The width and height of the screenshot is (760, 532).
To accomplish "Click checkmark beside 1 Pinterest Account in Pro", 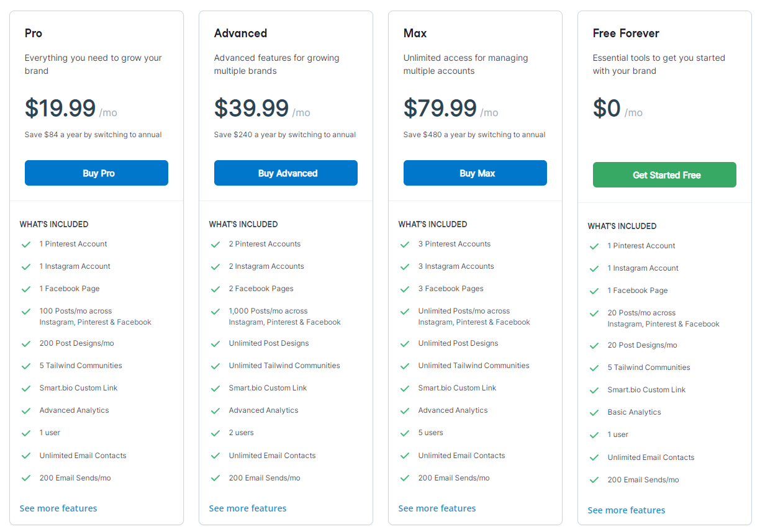I will 26,244.
